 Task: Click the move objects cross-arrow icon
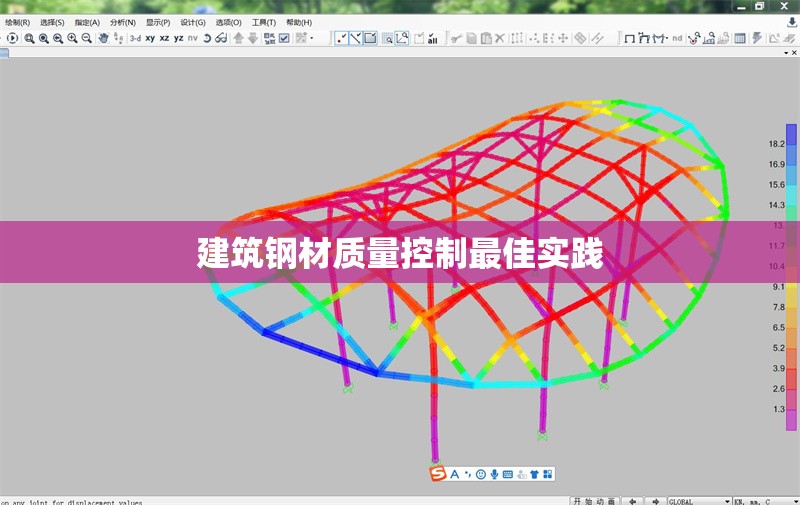[563, 38]
